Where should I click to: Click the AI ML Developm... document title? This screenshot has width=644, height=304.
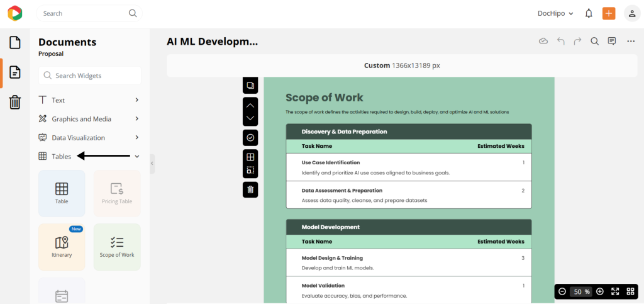213,42
